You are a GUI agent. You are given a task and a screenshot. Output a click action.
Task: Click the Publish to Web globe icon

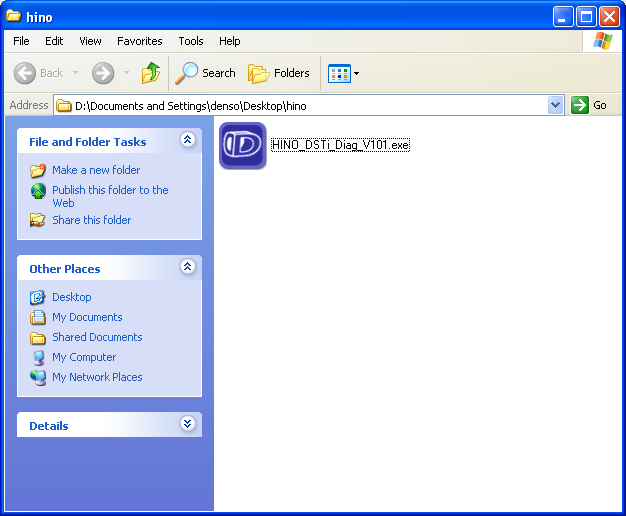pos(38,191)
